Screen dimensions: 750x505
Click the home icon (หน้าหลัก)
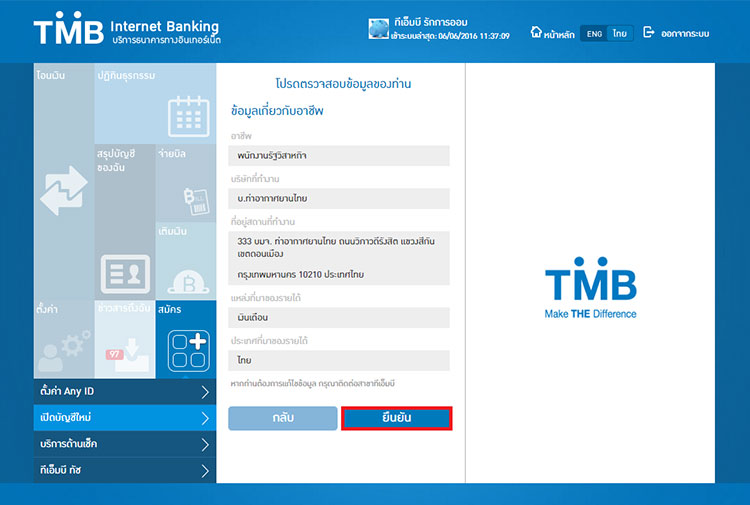(x=551, y=33)
